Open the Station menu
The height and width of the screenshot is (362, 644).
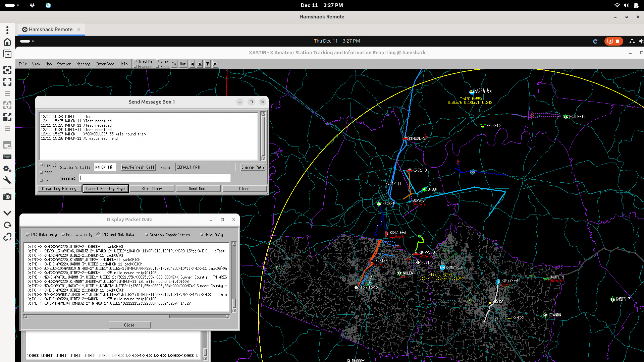[x=64, y=64]
